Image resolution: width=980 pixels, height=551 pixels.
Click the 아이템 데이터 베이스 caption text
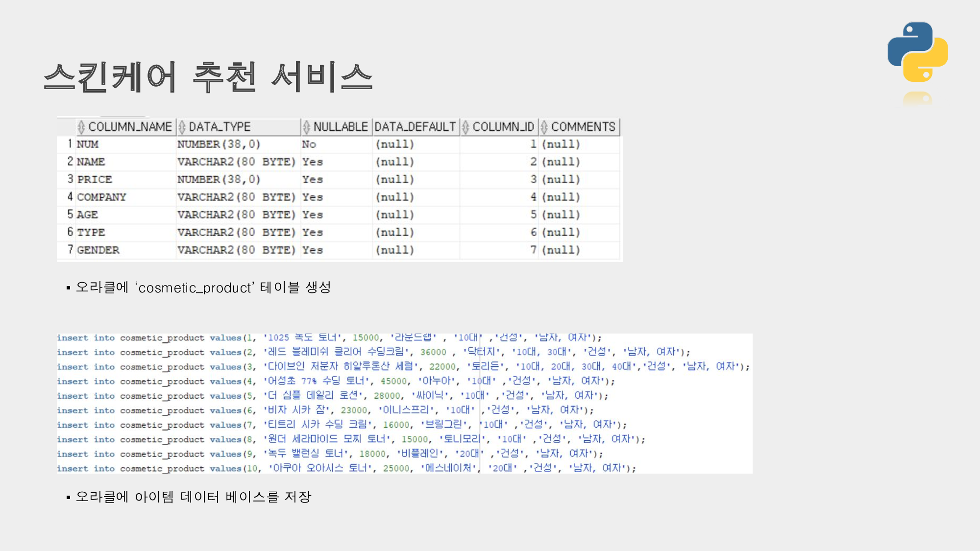click(x=194, y=497)
